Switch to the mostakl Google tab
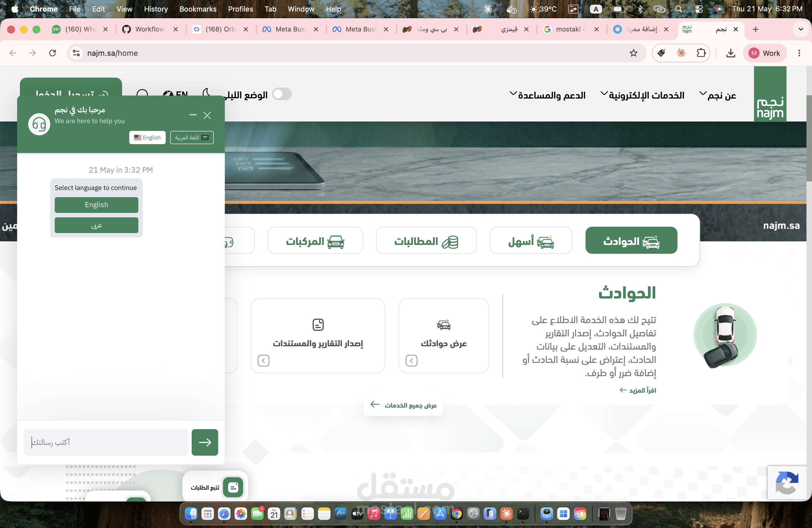Viewport: 812px width, 528px height. click(x=570, y=29)
